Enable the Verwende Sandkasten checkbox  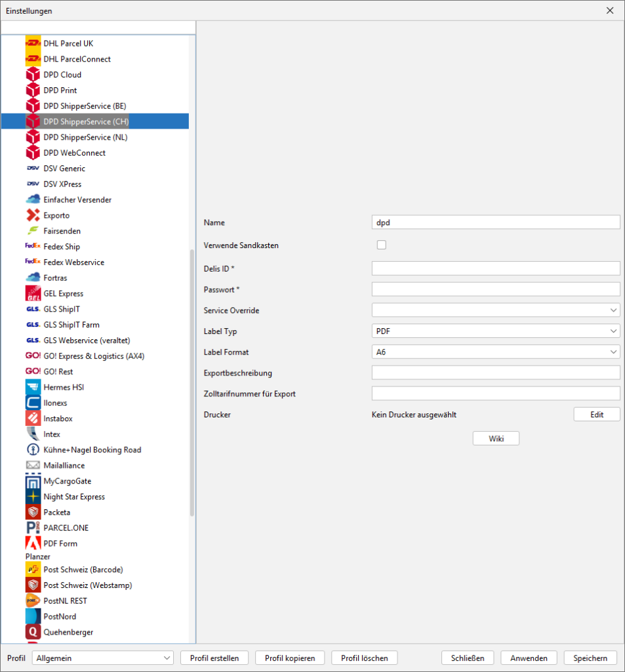coord(381,245)
